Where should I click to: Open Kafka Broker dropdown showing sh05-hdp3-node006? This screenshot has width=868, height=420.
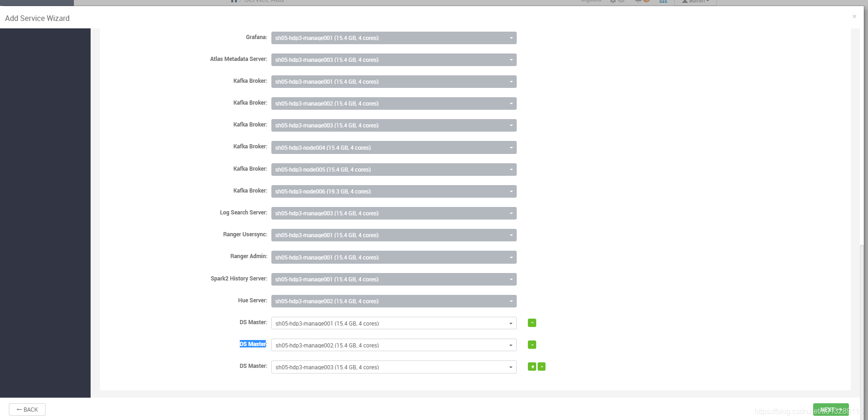click(394, 191)
